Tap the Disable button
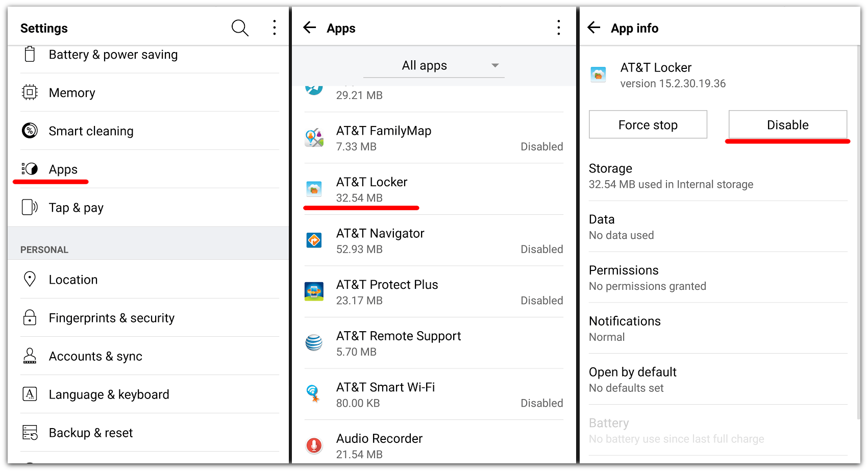The image size is (868, 472). coord(788,125)
